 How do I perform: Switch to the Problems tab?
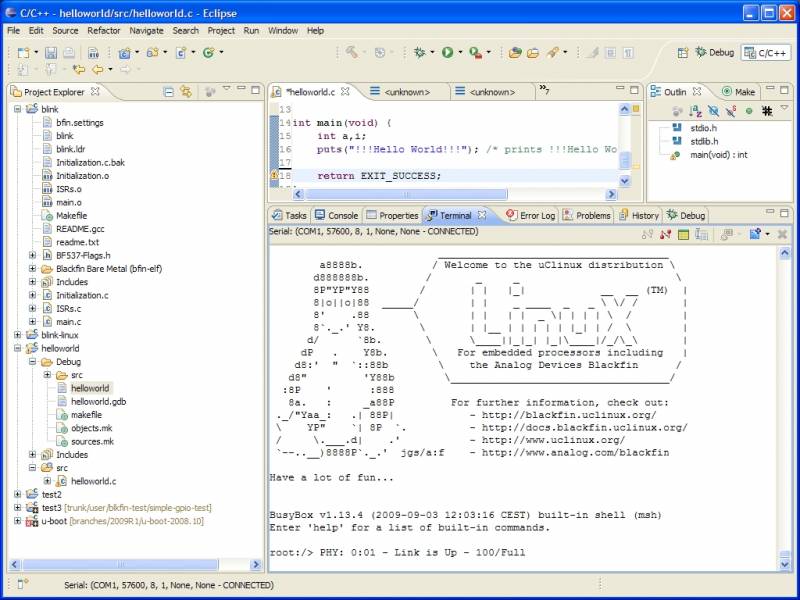587,215
